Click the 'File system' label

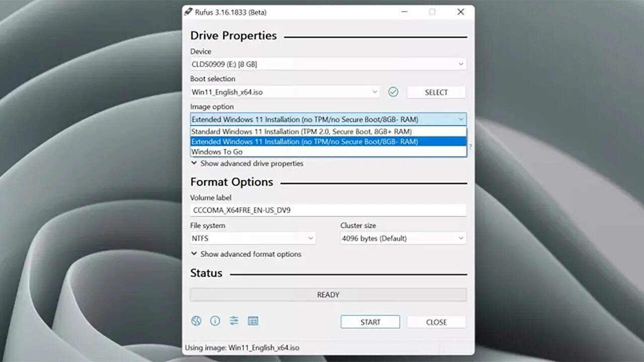tap(208, 226)
